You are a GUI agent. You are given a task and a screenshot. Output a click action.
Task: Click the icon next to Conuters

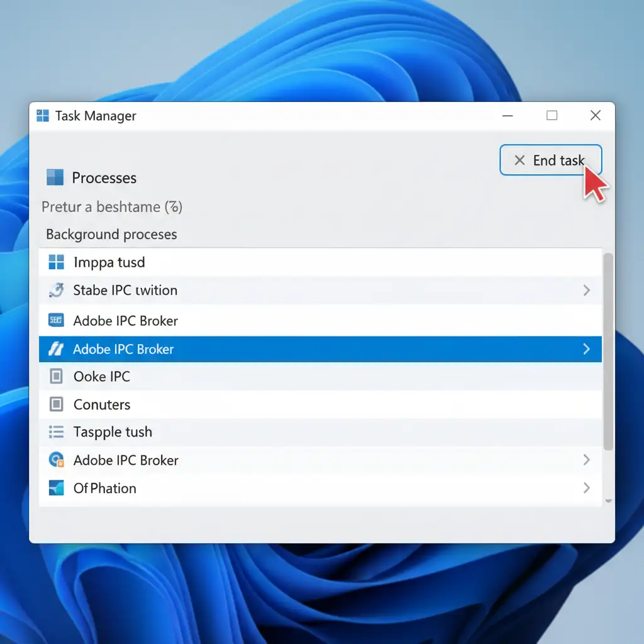57,404
